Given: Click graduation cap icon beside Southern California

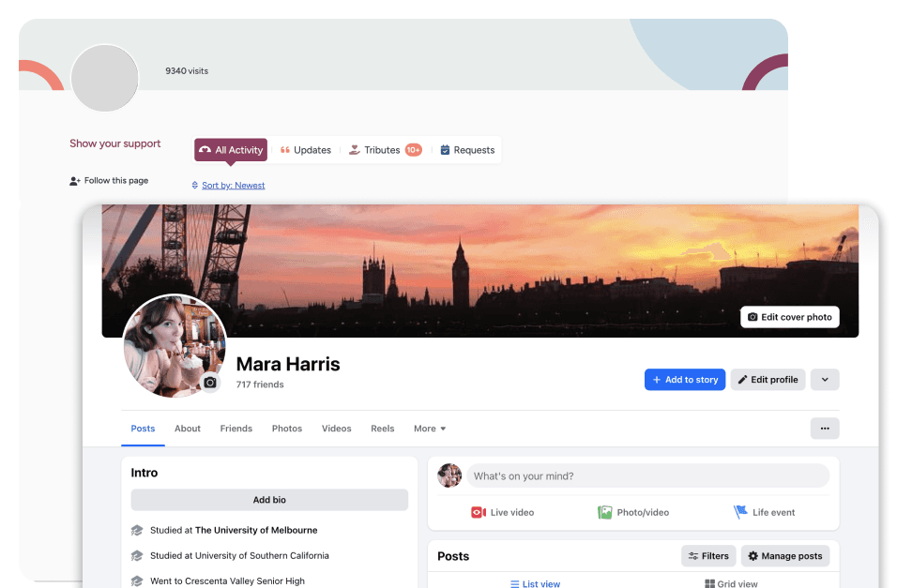Looking at the screenshot, I should pos(137,555).
